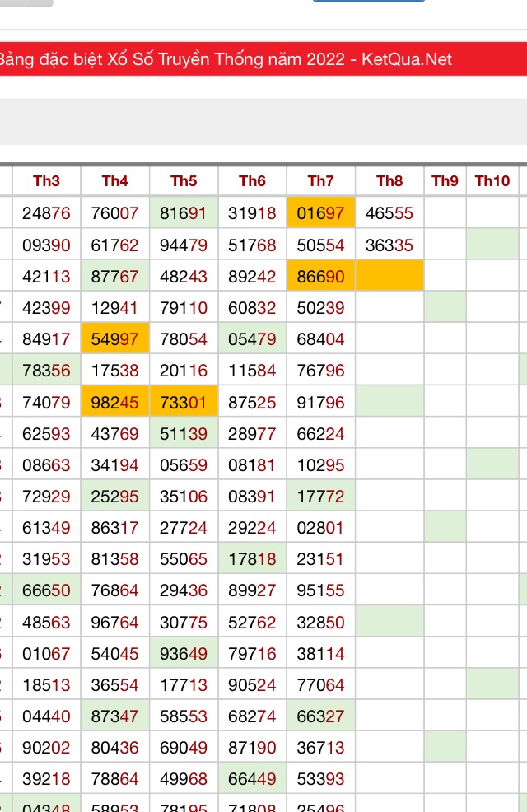The height and width of the screenshot is (812, 527).
Task: Click the blue button at top edge
Action: 369,1
